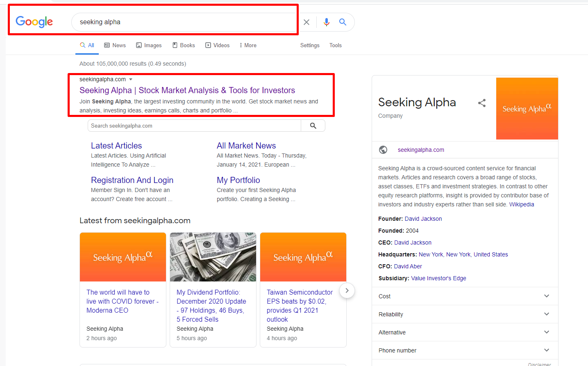The width and height of the screenshot is (588, 366).
Task: Expand the Alternative section
Action: click(x=465, y=332)
